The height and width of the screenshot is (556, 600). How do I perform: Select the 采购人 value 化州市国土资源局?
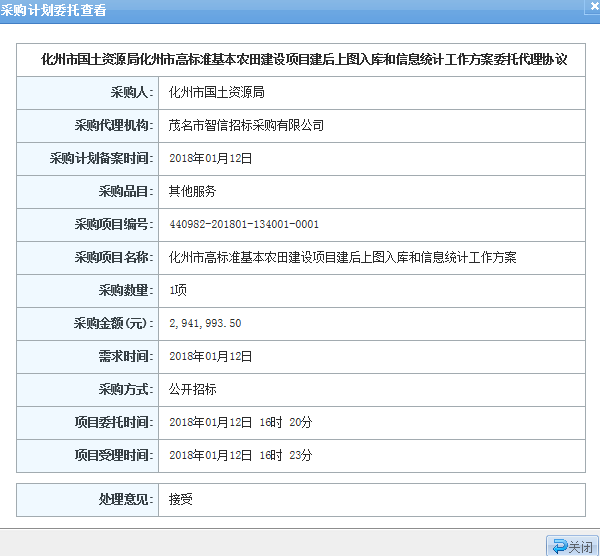[217, 92]
